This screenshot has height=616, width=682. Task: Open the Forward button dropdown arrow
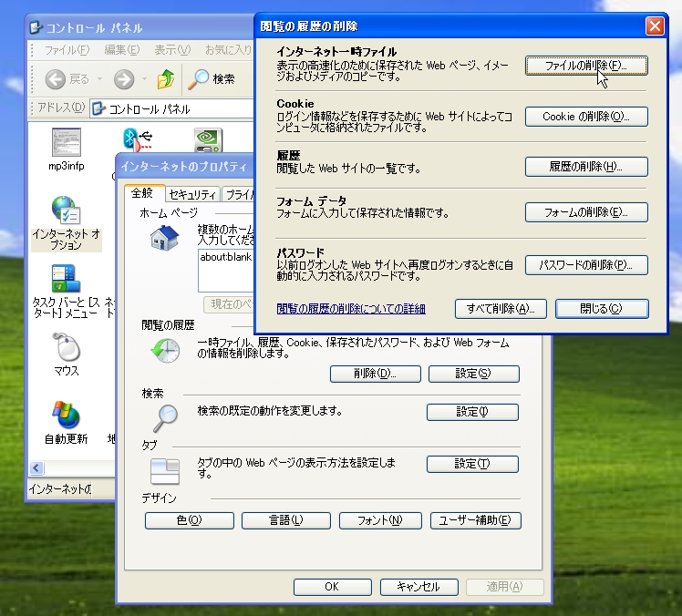pos(144,79)
